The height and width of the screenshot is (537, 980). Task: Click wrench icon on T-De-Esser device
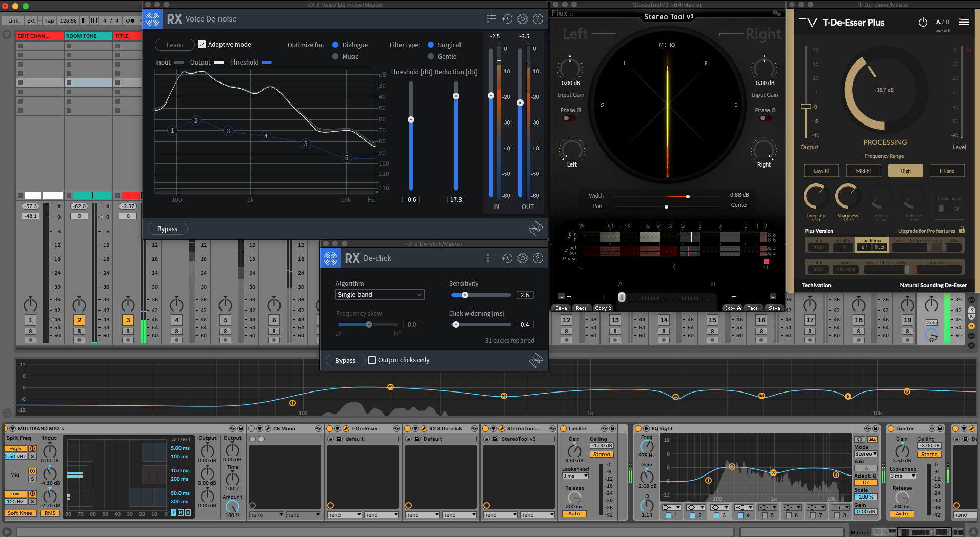pos(346,428)
